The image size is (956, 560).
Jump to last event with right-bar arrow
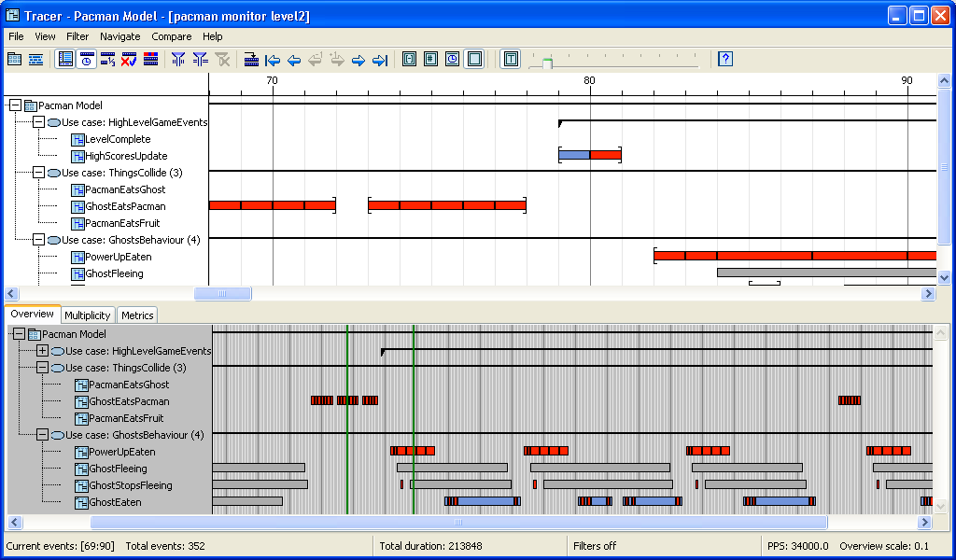pos(380,60)
